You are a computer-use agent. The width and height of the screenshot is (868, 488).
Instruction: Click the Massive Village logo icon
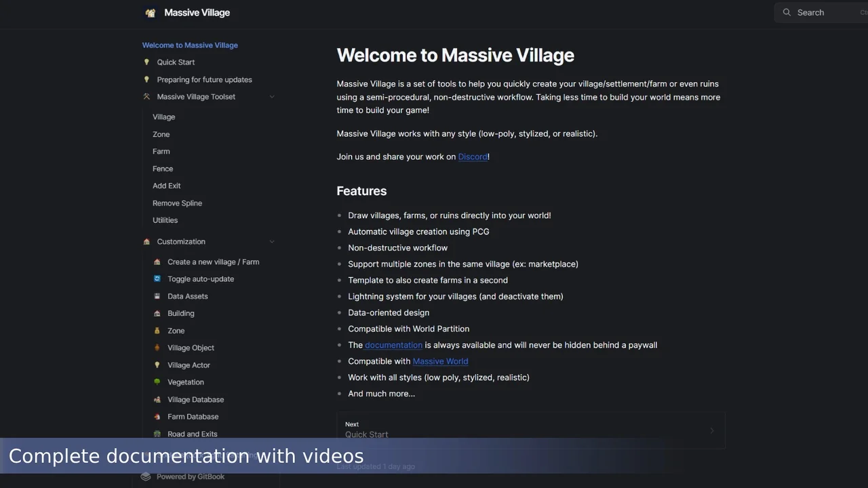coord(151,13)
